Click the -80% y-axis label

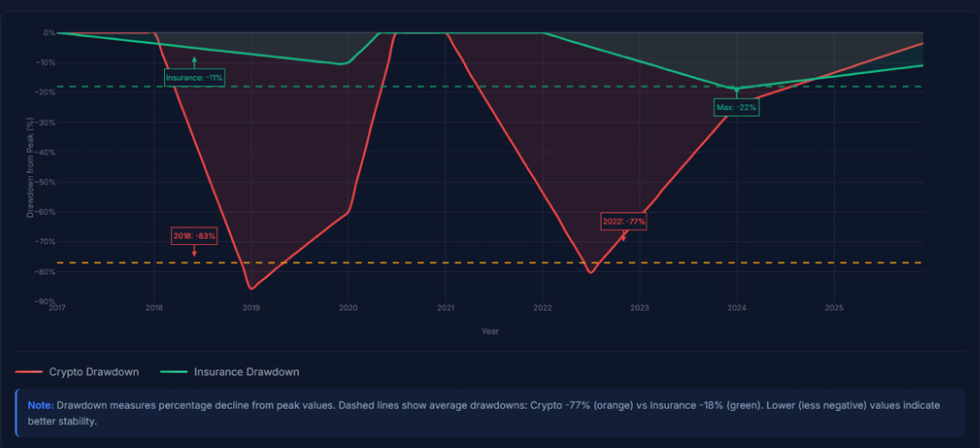(47, 272)
